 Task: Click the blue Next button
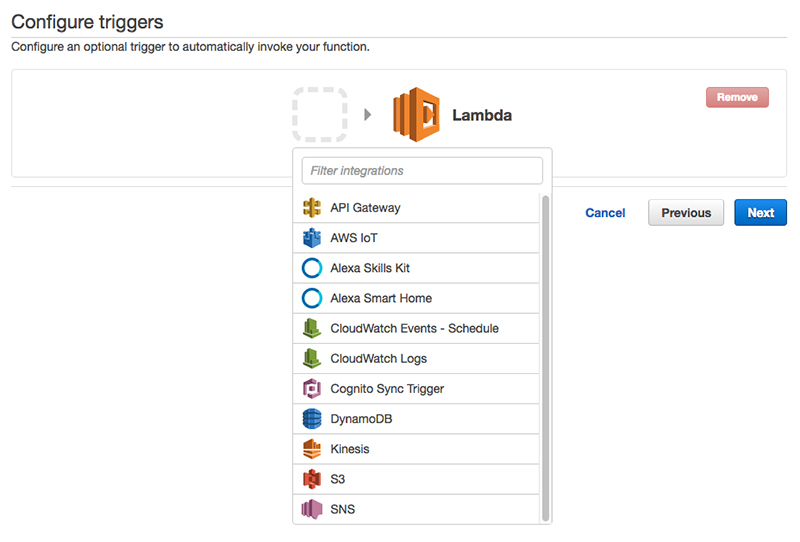coord(760,213)
